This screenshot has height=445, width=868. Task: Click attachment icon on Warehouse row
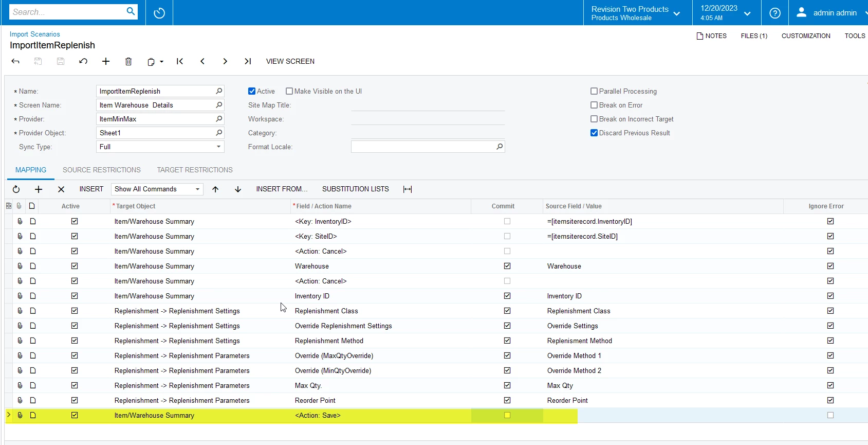point(20,266)
